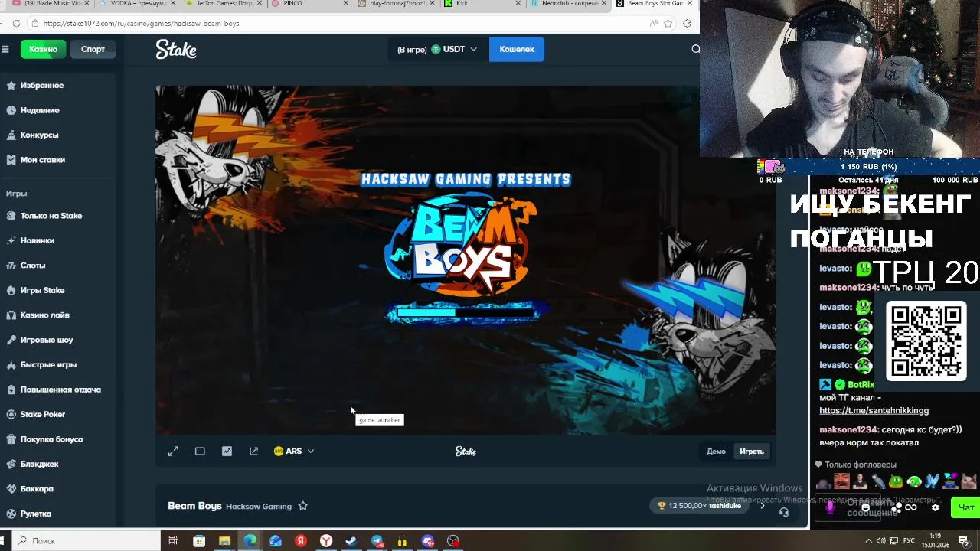Switch to the JetTon Games browser tab
Image resolution: width=980 pixels, height=551 pixels.
point(224,4)
